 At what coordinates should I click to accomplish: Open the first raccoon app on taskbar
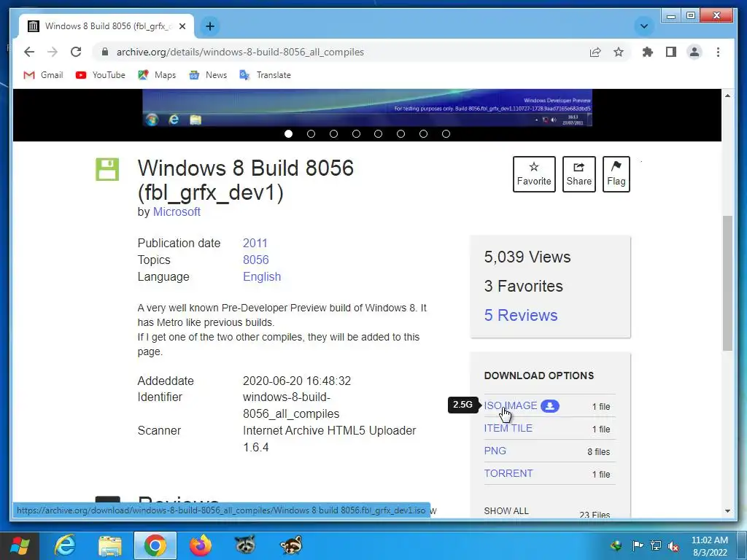pos(245,545)
